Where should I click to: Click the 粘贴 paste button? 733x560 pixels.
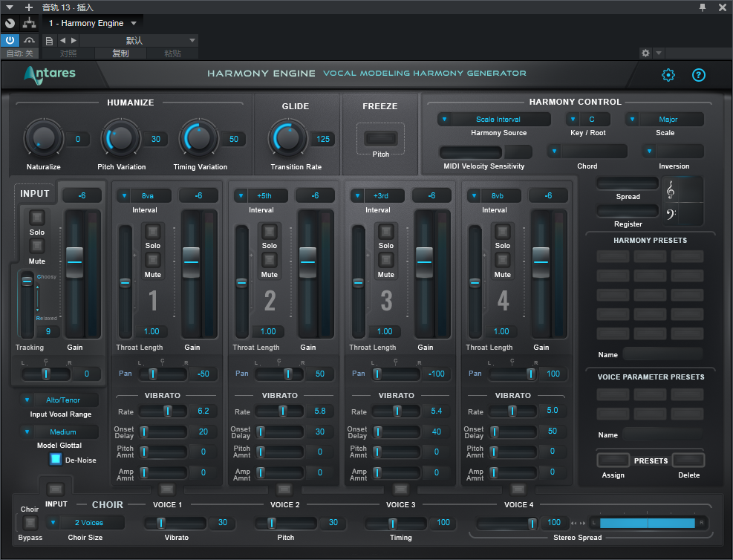(172, 53)
